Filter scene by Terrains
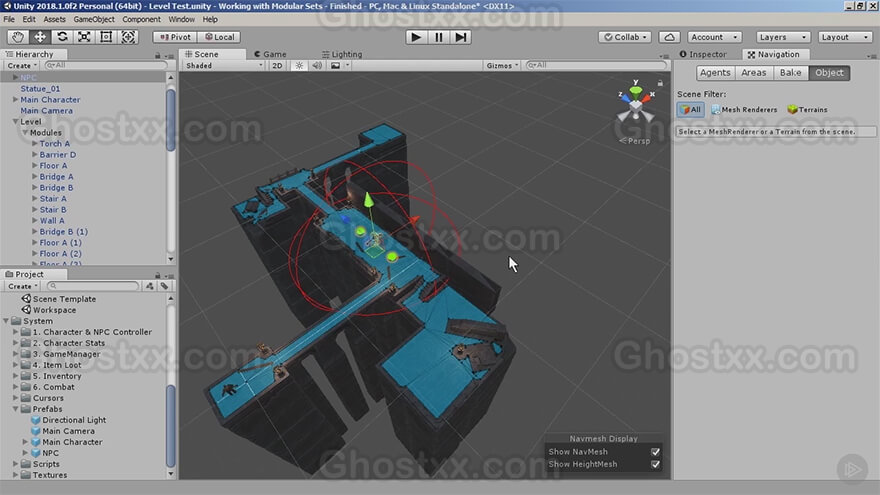This screenshot has width=880, height=495. click(x=807, y=110)
